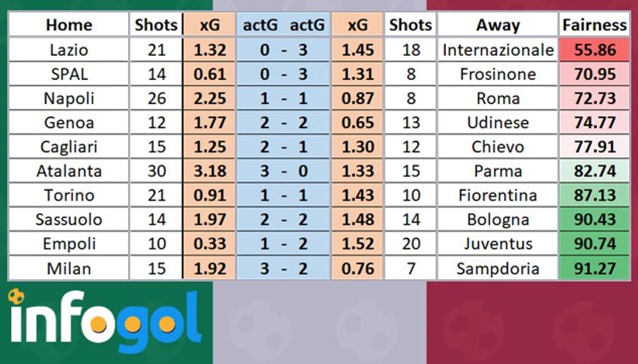The width and height of the screenshot is (638, 364).
Task: Select Atalanta's 3.18 xG value
Action: (x=210, y=171)
